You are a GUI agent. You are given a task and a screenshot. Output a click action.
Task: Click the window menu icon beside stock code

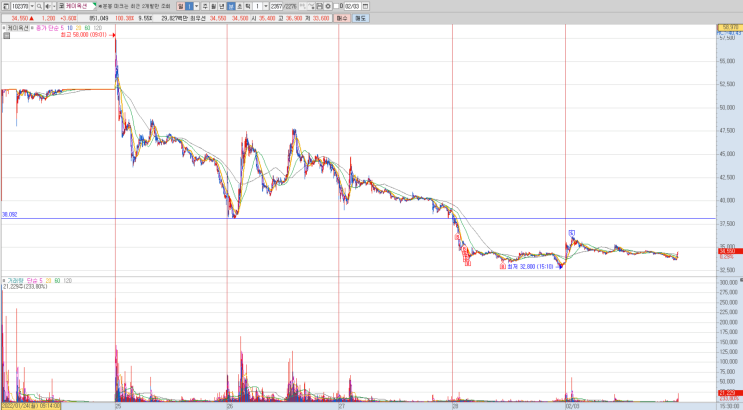[6, 6]
